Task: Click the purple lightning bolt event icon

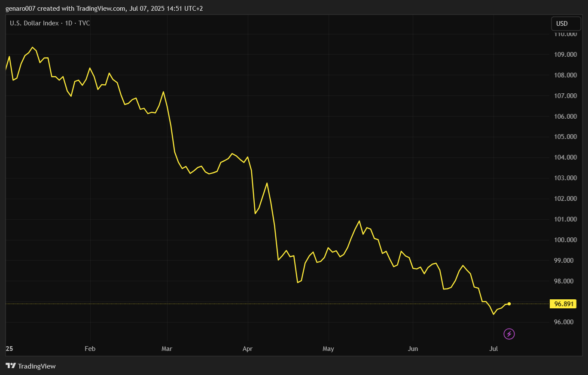Action: 509,334
